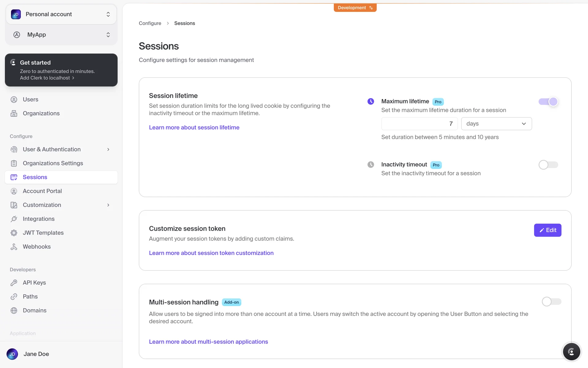This screenshot has width=588, height=368.
Task: Click the Domains globe icon
Action: pyautogui.click(x=14, y=310)
